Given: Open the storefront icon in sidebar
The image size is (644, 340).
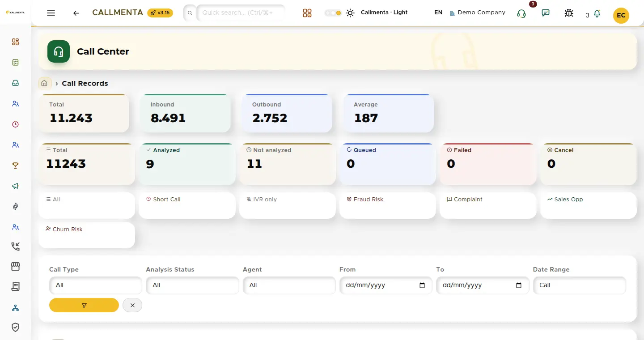Looking at the screenshot, I should [x=16, y=267].
